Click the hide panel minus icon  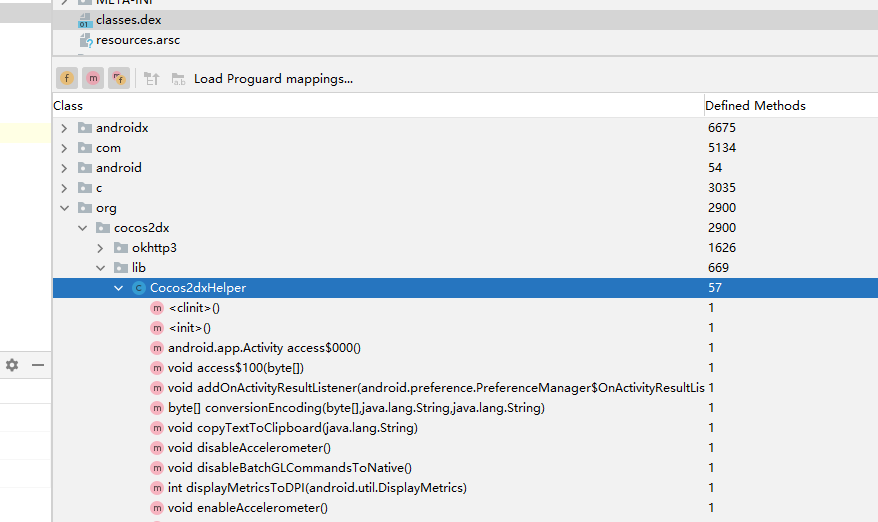coord(38,365)
